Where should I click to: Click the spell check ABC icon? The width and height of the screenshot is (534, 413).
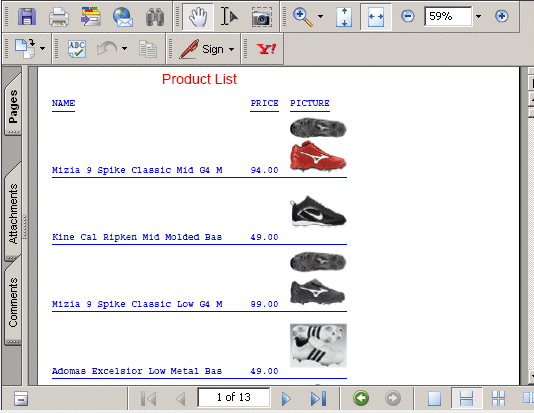pyautogui.click(x=77, y=49)
